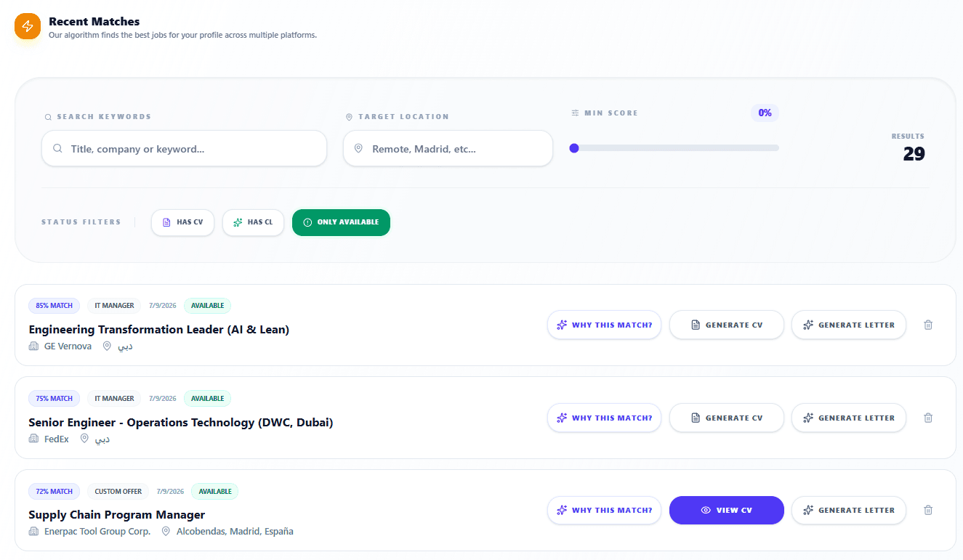View CV for the Supply Chain Program Manager job
963x560 pixels.
(727, 510)
